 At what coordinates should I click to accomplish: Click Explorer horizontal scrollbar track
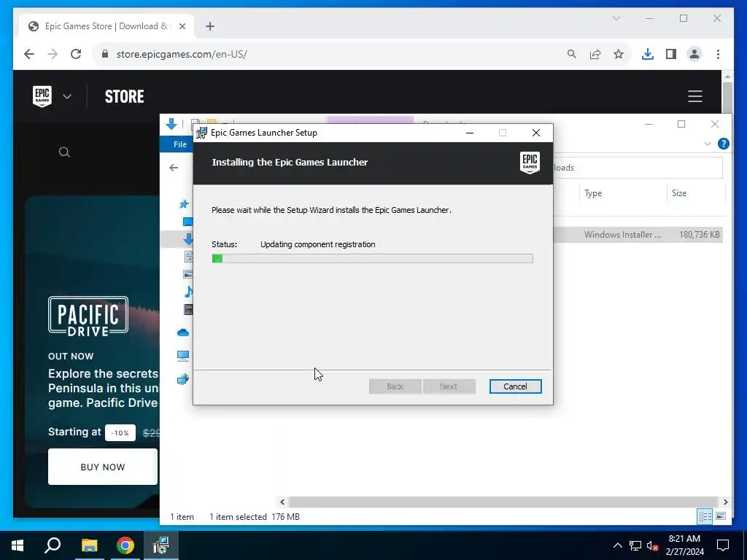[503, 502]
